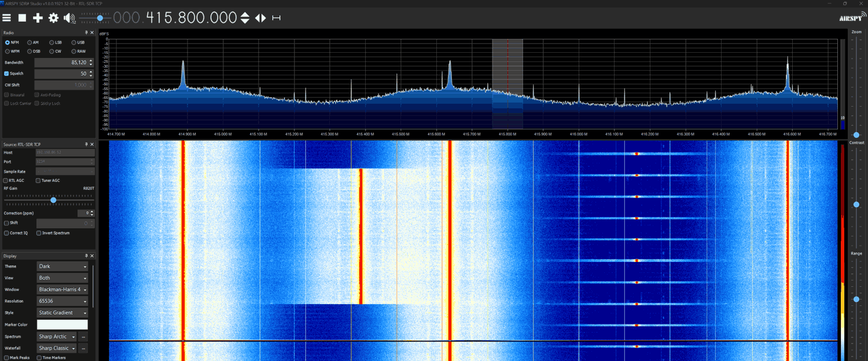Open the Style dropdown Static Gradient
This screenshot has width=868, height=361.
click(x=62, y=313)
